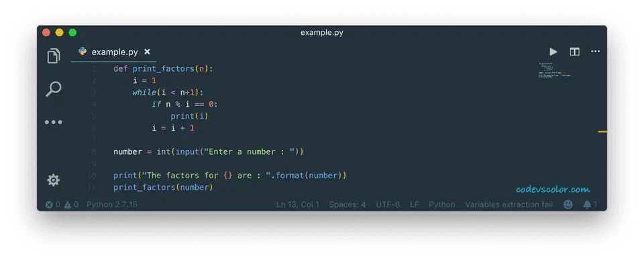Viewport: 644px width, 260px height.
Task: Split the editor with layout icon
Action: [575, 52]
